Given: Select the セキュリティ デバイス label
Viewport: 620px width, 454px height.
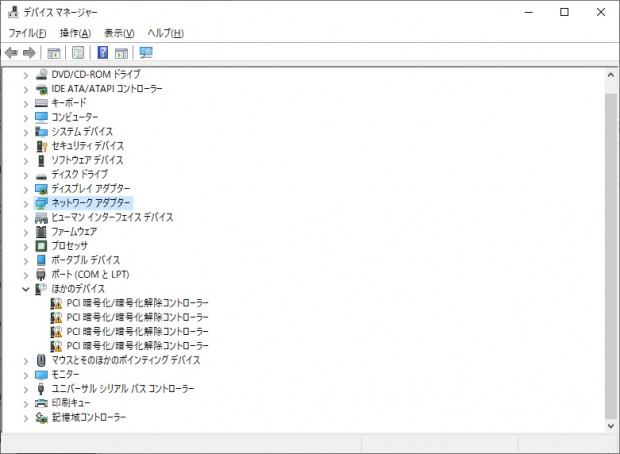Looking at the screenshot, I should (x=88, y=146).
